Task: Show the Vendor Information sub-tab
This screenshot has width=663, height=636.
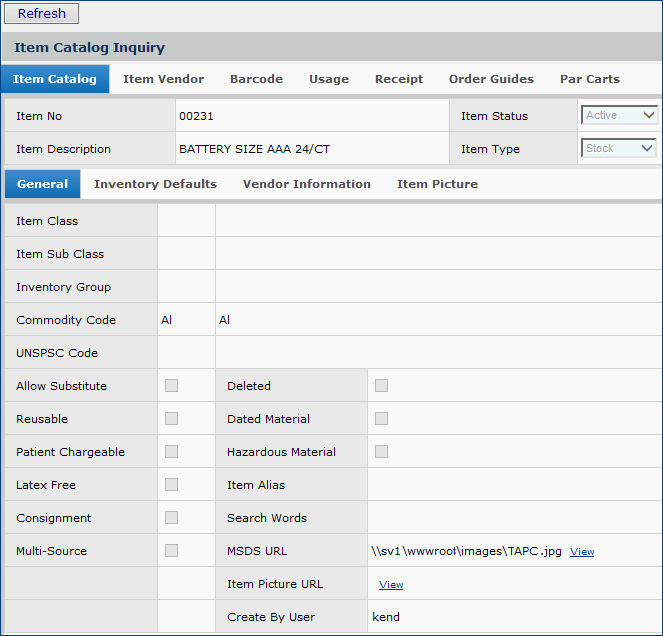Action: pyautogui.click(x=307, y=184)
